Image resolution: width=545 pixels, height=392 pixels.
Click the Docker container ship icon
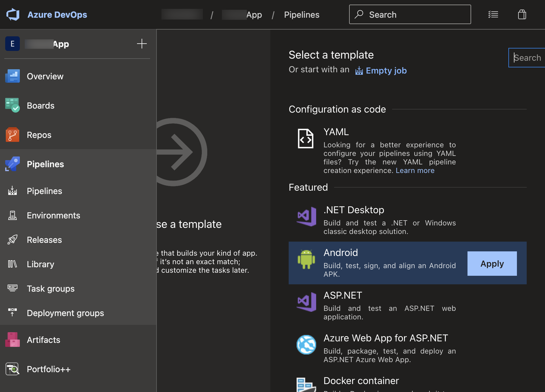click(306, 385)
